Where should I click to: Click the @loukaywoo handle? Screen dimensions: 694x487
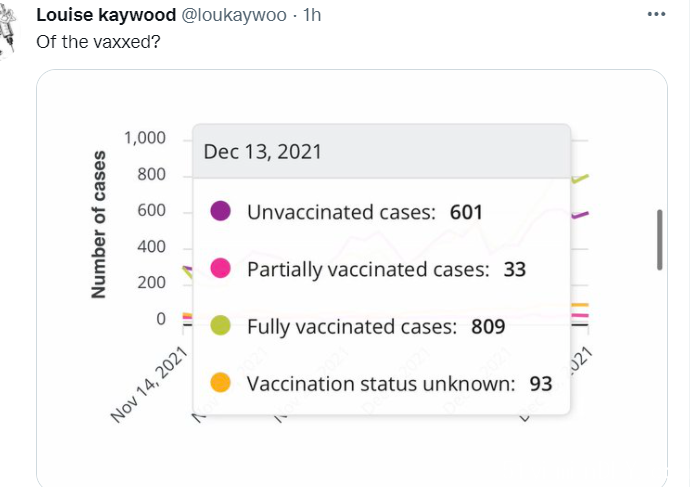pos(234,15)
